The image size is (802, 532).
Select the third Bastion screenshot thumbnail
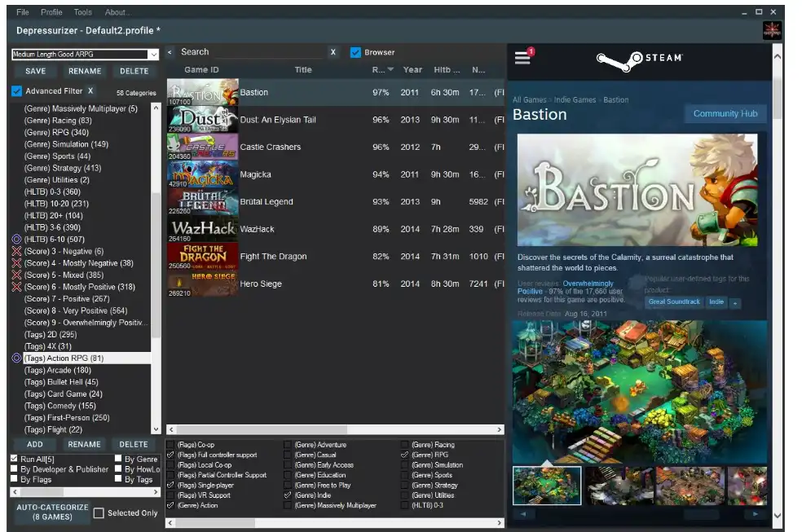[690, 486]
